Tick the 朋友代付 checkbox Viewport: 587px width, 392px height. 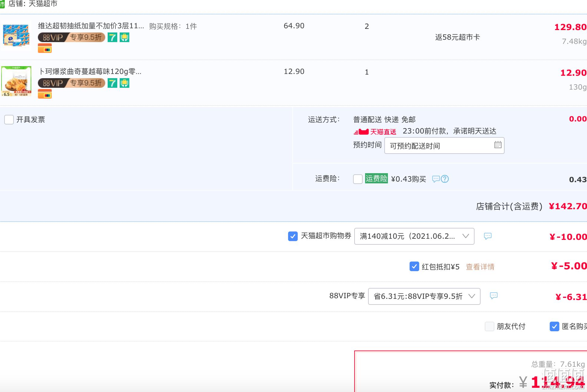(490, 326)
